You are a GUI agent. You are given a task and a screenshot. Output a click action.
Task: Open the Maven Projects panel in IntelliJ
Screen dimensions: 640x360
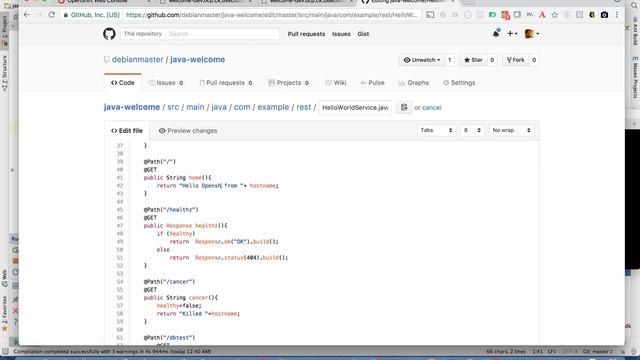tap(635, 78)
